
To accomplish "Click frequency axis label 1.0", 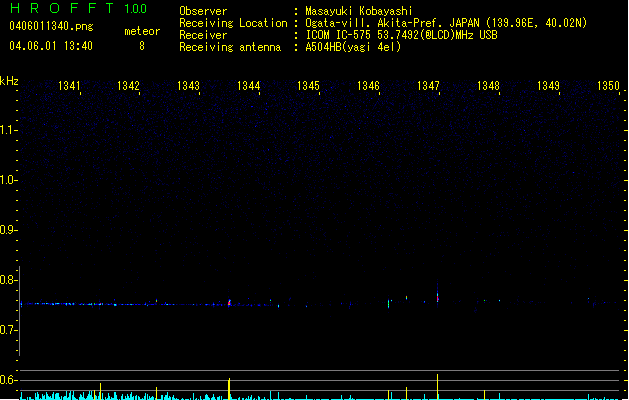I will 8,180.
